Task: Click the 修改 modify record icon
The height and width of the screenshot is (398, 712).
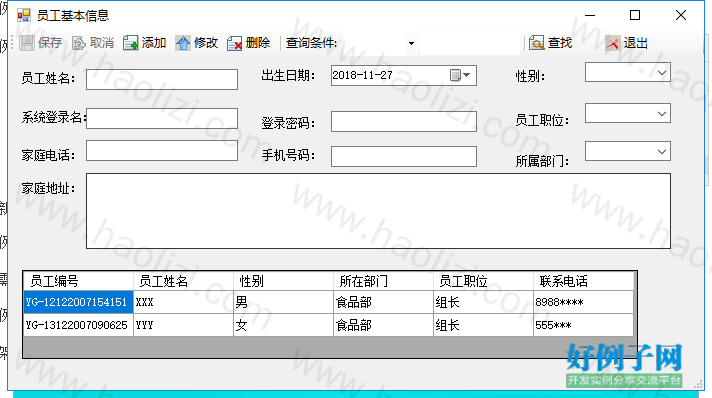Action: point(183,43)
